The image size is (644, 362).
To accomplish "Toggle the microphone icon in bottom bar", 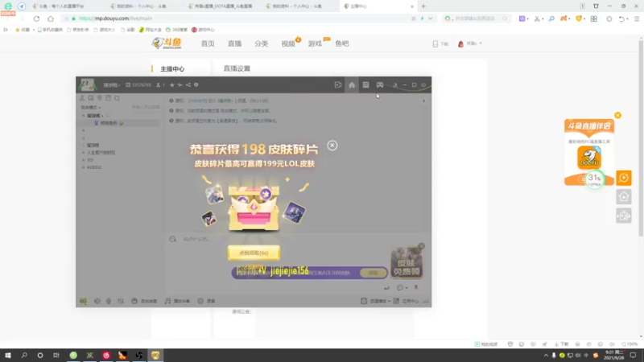I will point(109,301).
